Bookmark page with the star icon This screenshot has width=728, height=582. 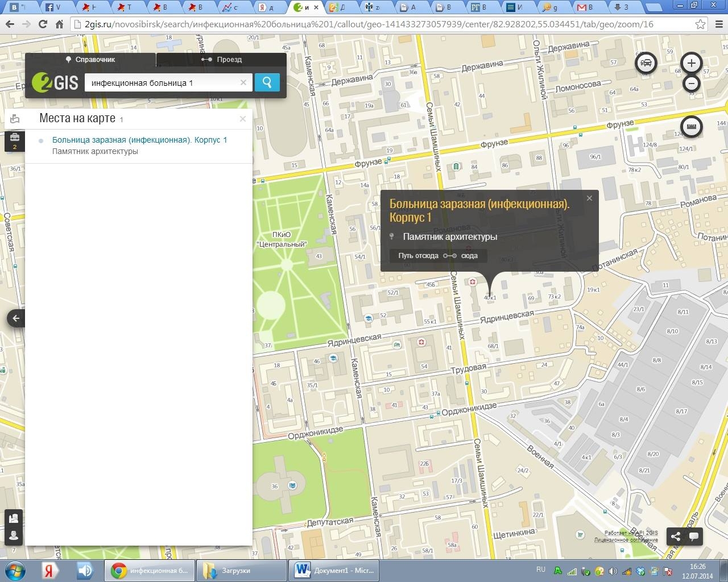700,24
